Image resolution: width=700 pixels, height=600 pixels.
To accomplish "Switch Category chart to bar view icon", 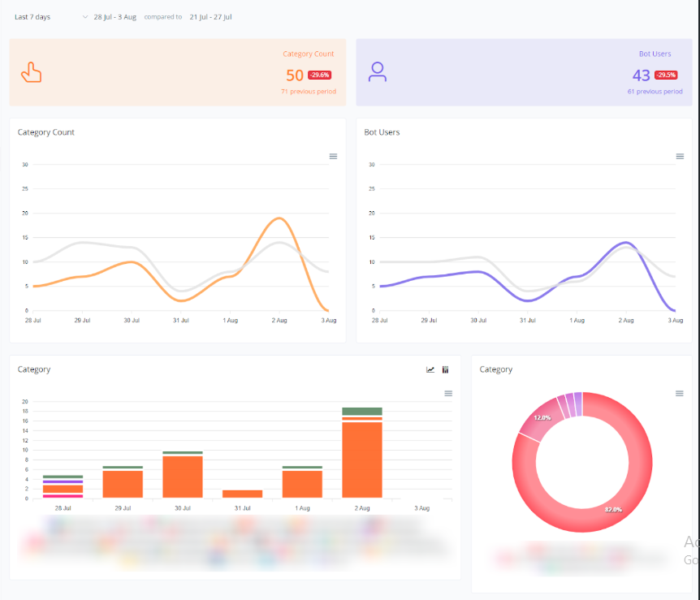I will click(x=445, y=370).
